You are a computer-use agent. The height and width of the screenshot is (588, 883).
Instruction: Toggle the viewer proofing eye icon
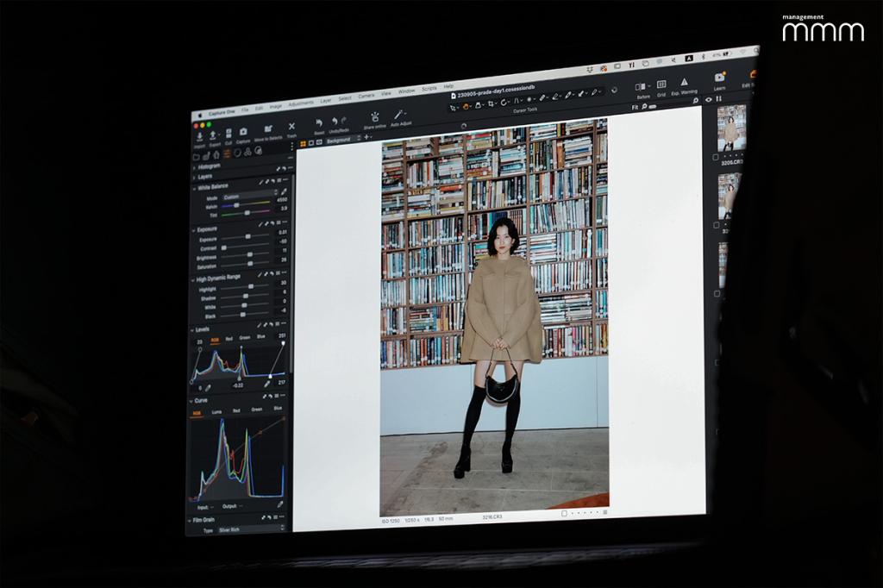[x=709, y=100]
